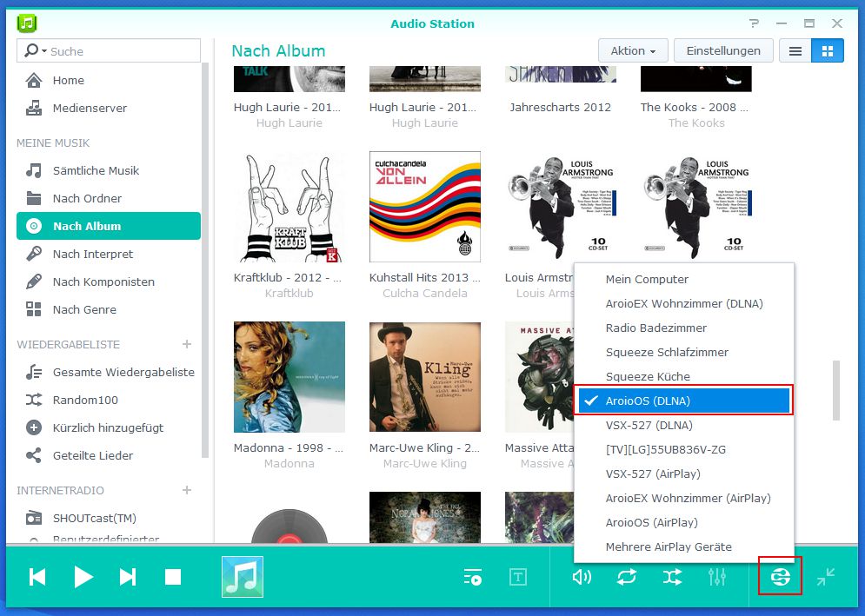This screenshot has height=616, width=865.
Task: Open Einstellungen settings
Action: click(723, 51)
